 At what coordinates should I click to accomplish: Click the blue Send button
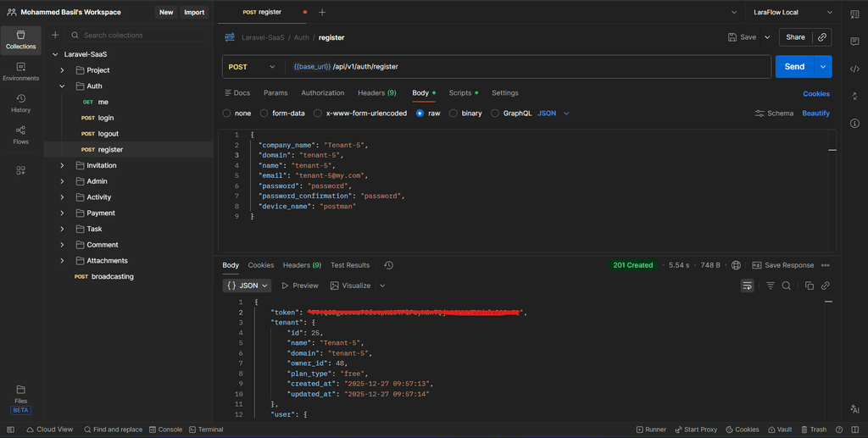pos(794,67)
